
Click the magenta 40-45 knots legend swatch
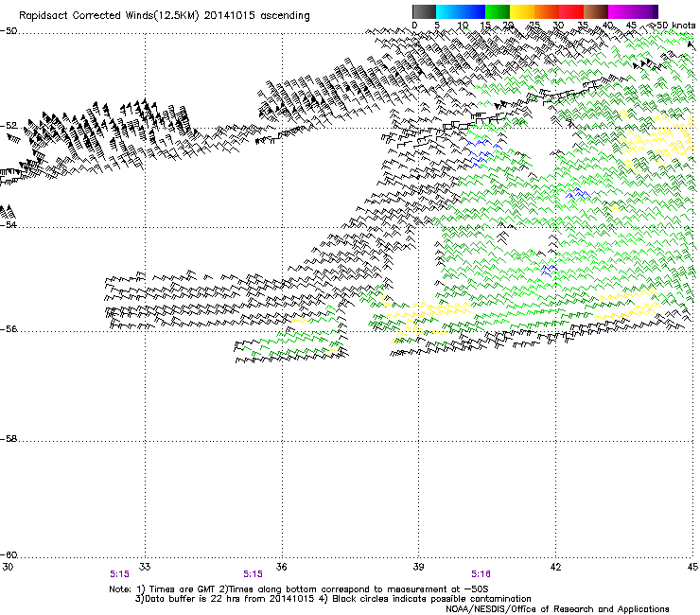(621, 11)
